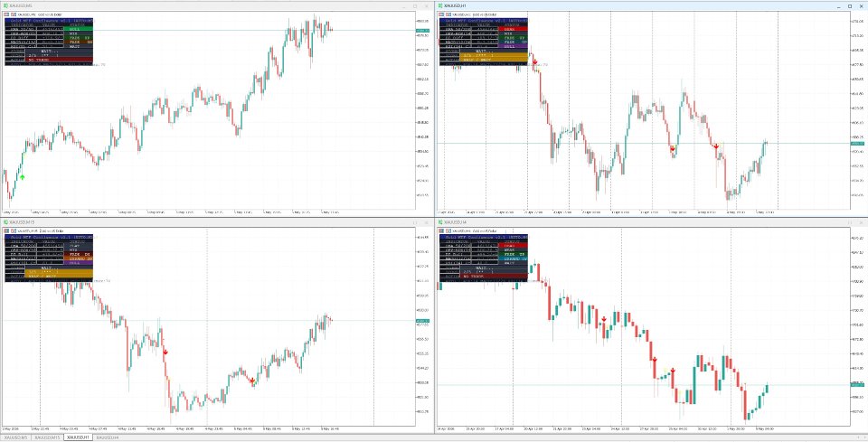Click the Gold MTF Confluence header on M5 chart
Image resolution: width=868 pixels, height=442 pixels.
(49, 20)
